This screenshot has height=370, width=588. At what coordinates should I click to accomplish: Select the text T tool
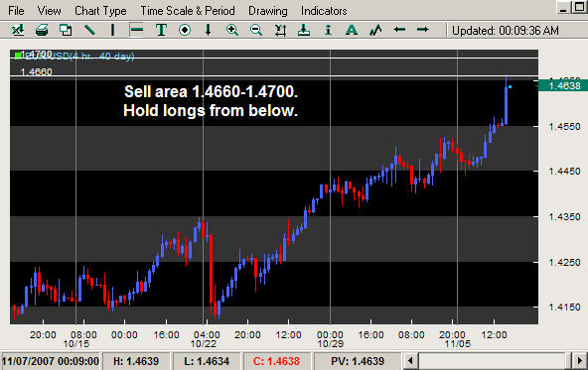(x=161, y=30)
